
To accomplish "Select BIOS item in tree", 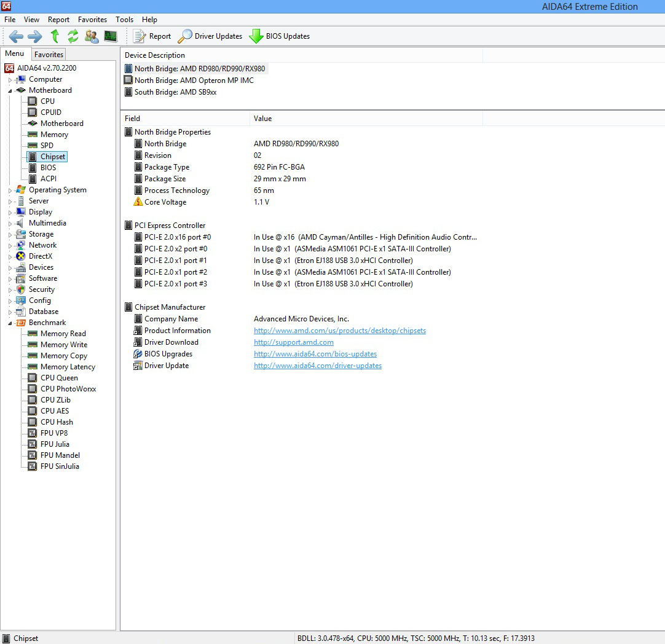I will 48,168.
